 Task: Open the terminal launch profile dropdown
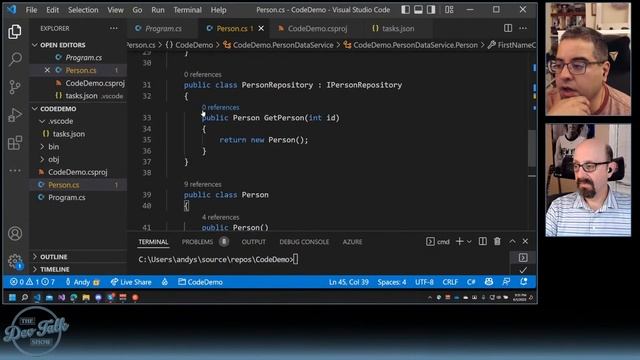click(469, 242)
